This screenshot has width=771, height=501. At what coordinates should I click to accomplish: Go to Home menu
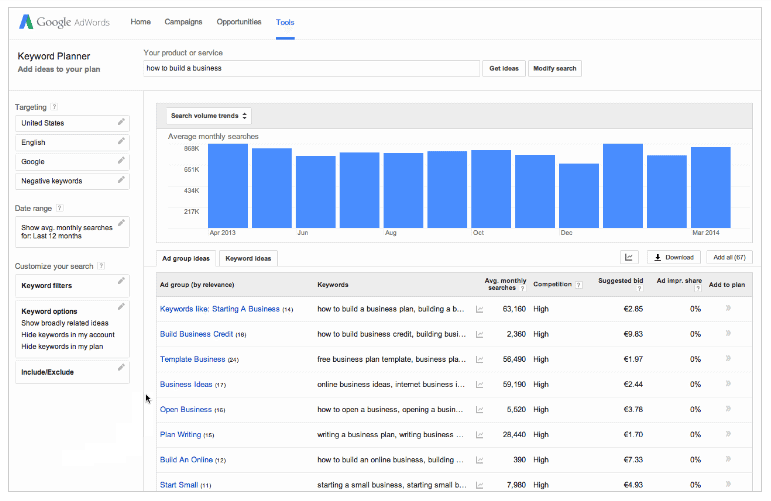(141, 22)
